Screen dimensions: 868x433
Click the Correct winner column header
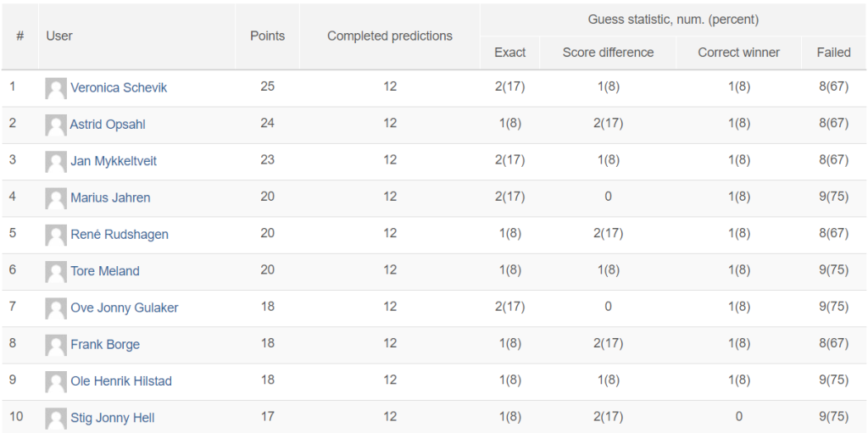click(x=738, y=53)
